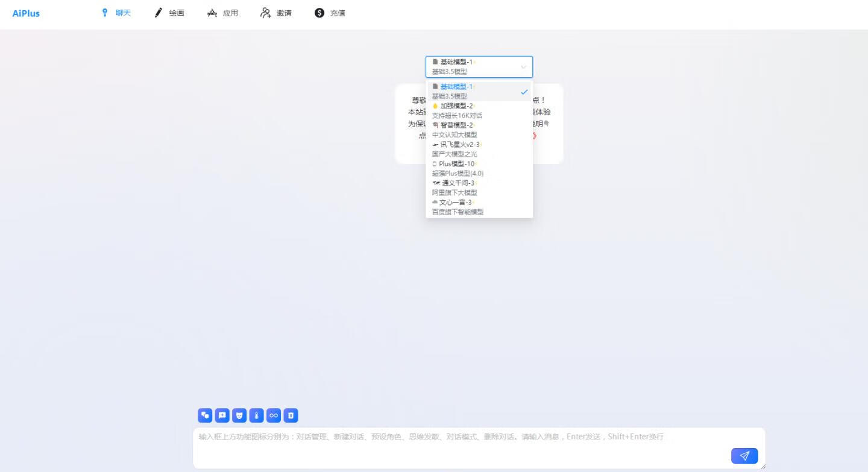Screen dimensions: 868x472
Task: Delete the conversation with the trash icon
Action: coord(291,415)
